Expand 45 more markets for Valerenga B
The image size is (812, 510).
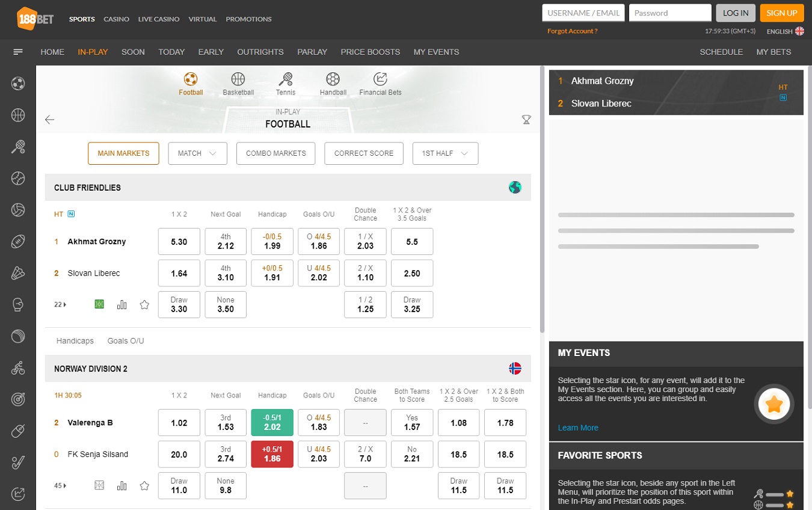coord(60,485)
